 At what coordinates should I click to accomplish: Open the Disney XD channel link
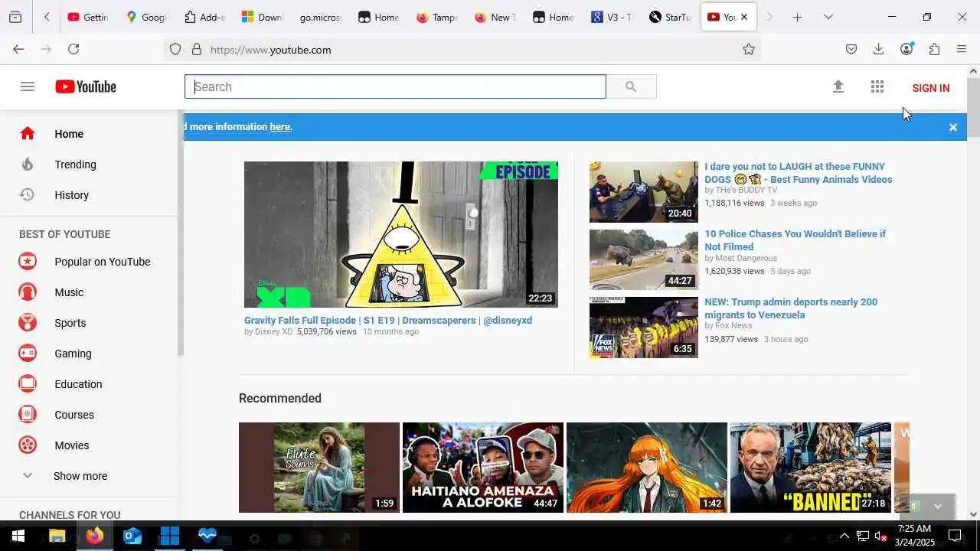tap(274, 332)
